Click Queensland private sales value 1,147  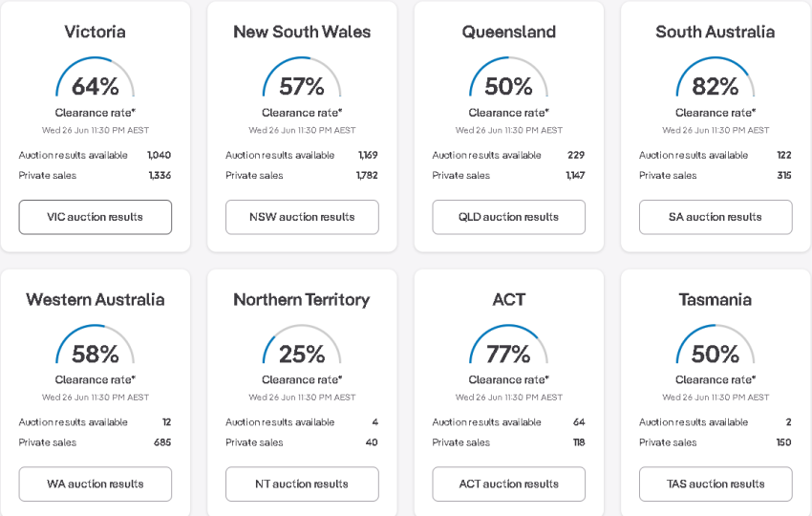coord(575,175)
